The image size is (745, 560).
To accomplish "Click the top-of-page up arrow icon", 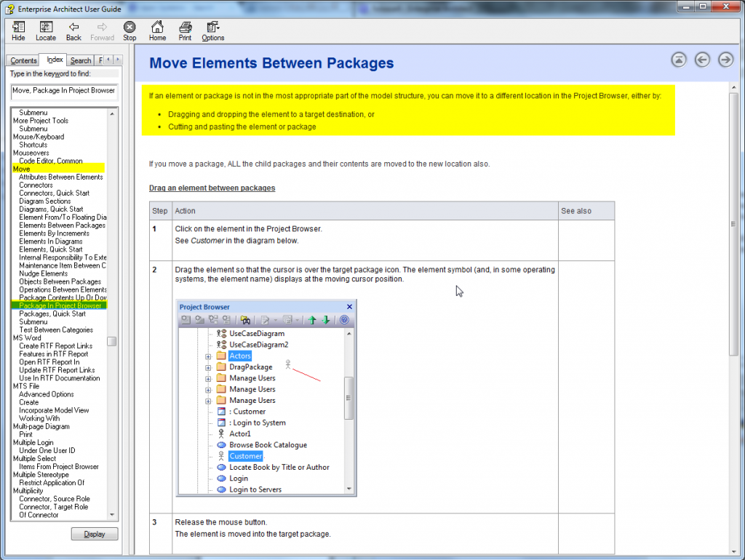I will point(679,60).
